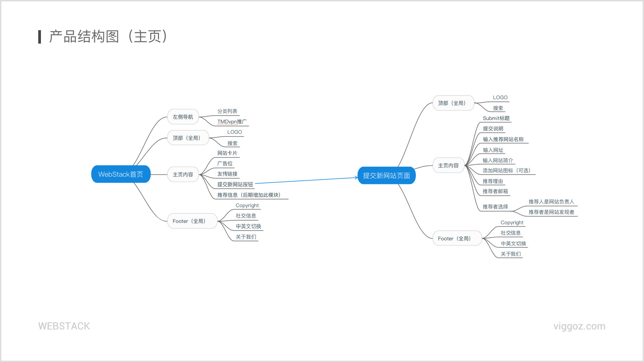The width and height of the screenshot is (644, 362).
Task: Select the 广告位 leaf node
Action: pos(225,164)
